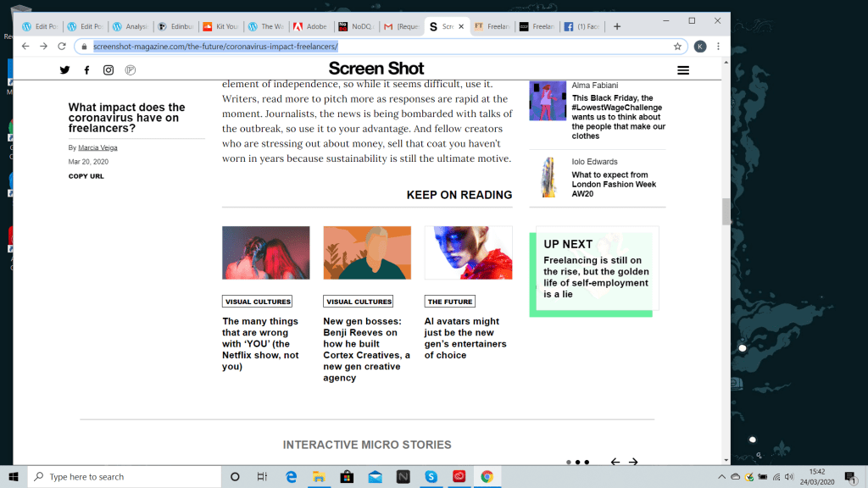This screenshot has height=488, width=868.
Task: Open the AI avatars article thumbnail
Action: click(468, 252)
